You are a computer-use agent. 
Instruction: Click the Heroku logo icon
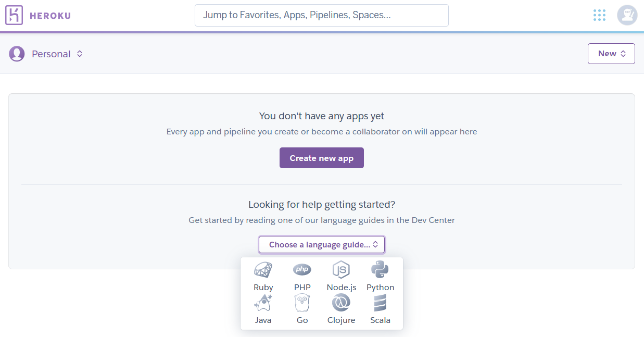coord(14,15)
